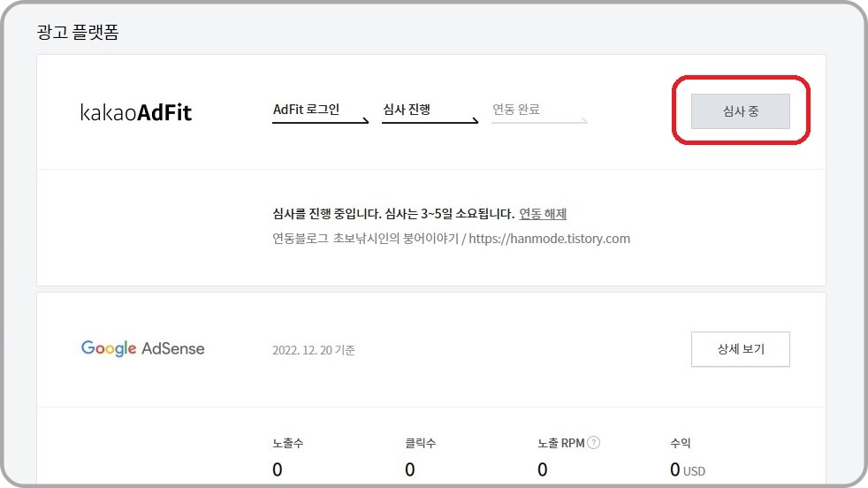The width and height of the screenshot is (868, 488).
Task: Click the 심사 중 status button
Action: [740, 111]
